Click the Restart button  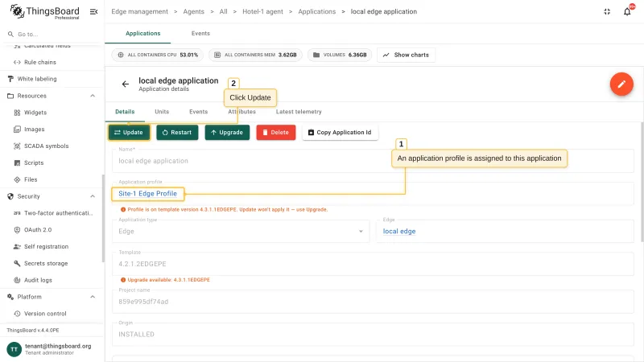177,132
